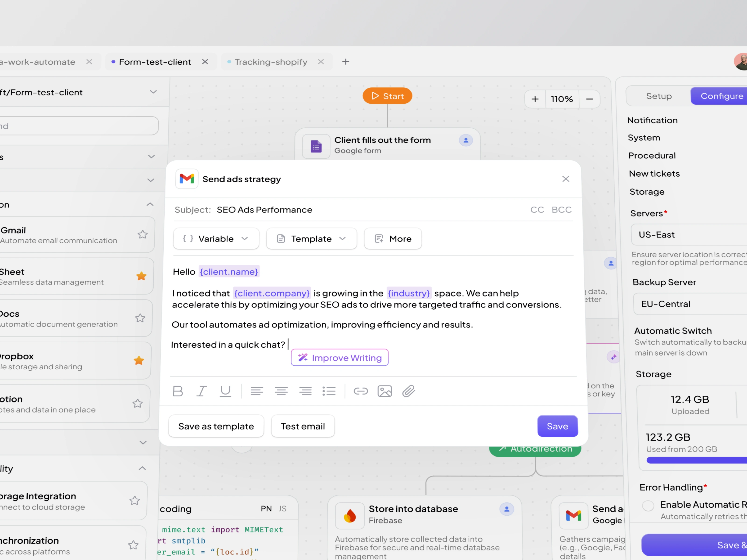Click the Improve Writing button
The image size is (747, 560).
(x=340, y=357)
